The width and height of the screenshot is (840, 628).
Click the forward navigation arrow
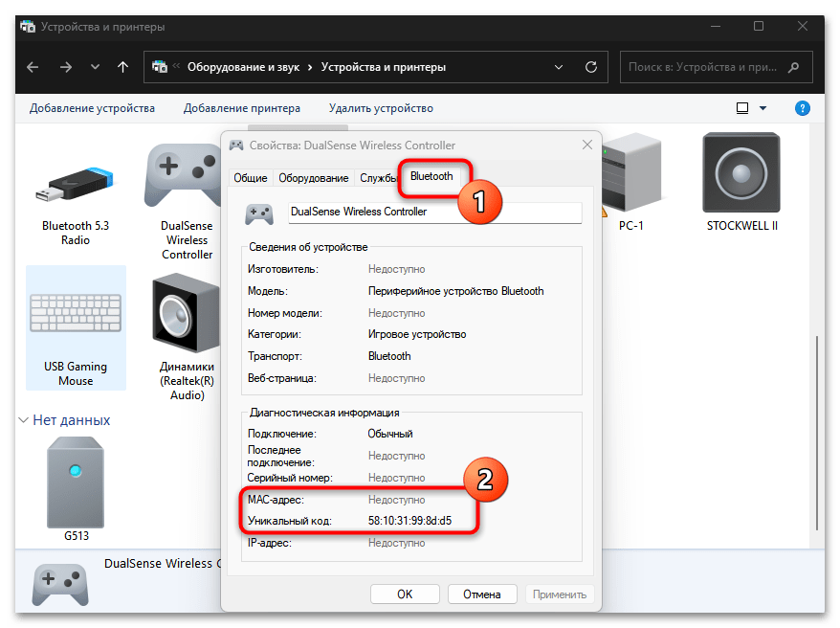[x=66, y=67]
